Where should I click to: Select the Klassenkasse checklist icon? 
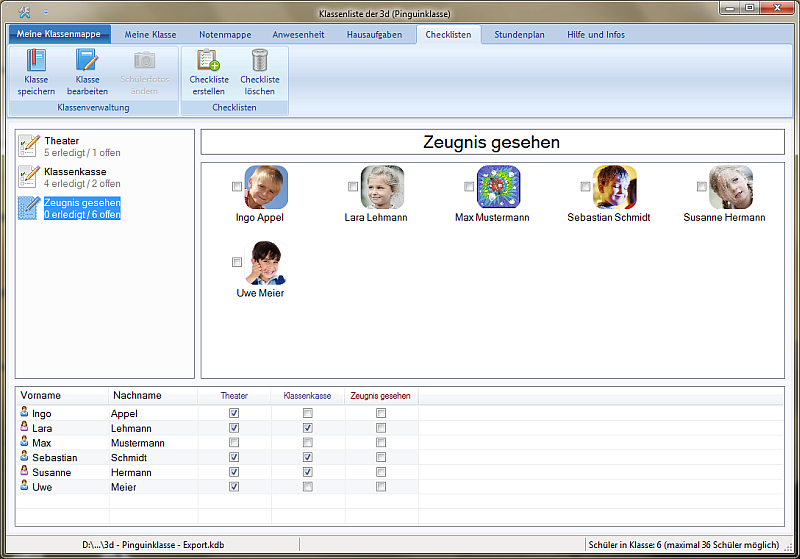[29, 177]
